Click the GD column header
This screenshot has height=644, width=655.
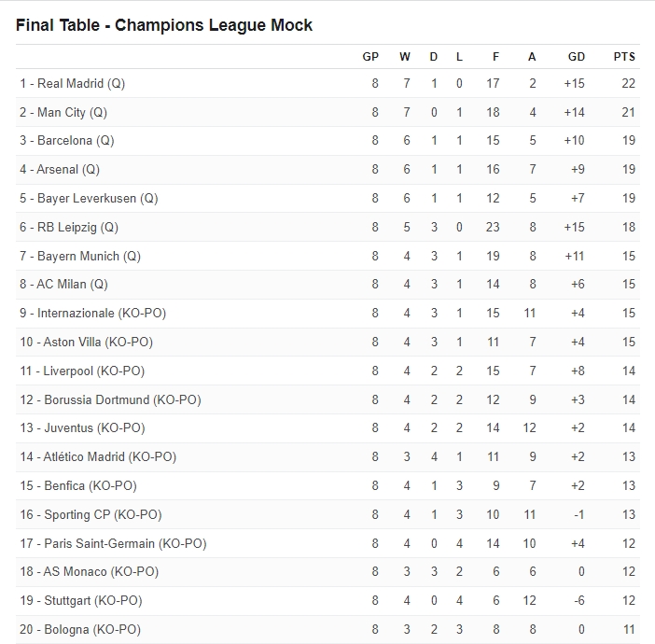[x=576, y=56]
